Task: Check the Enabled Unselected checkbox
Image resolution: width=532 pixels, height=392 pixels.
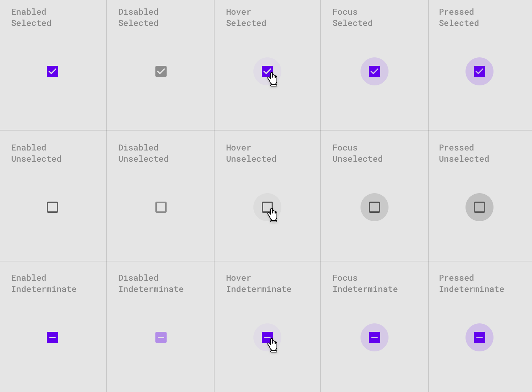Action: pyautogui.click(x=52, y=207)
